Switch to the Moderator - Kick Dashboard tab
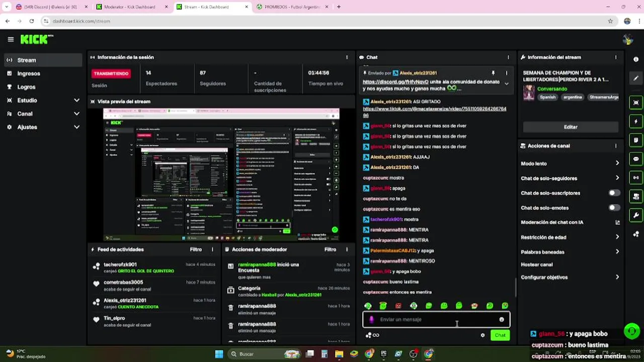 pyautogui.click(x=133, y=7)
